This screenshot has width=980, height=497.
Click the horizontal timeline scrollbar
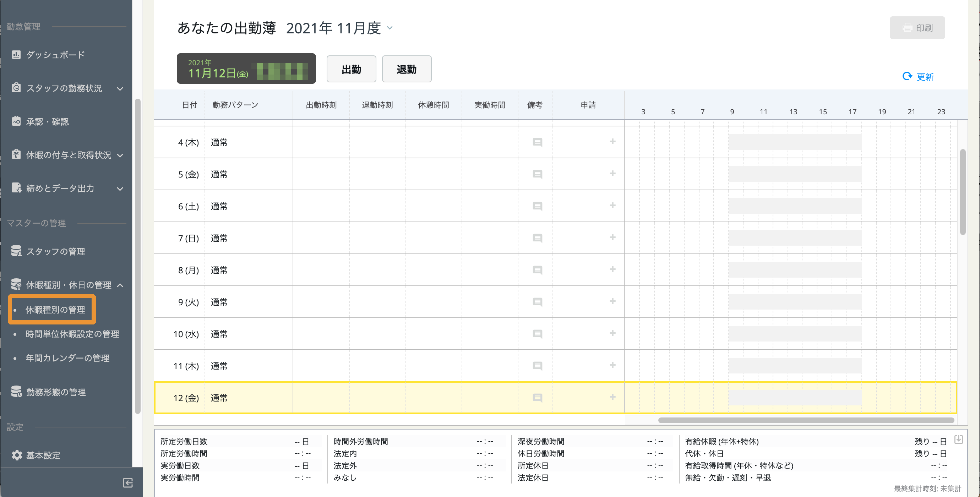coord(806,420)
